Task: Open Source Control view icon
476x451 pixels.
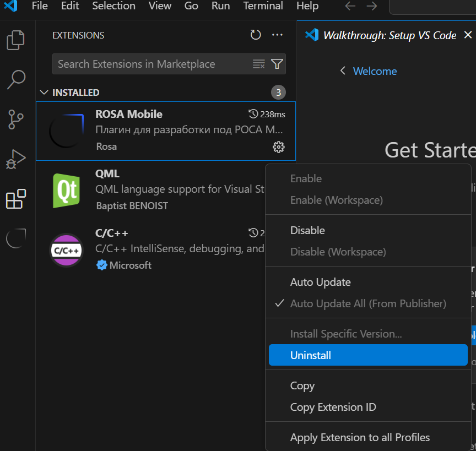Action: click(x=15, y=119)
